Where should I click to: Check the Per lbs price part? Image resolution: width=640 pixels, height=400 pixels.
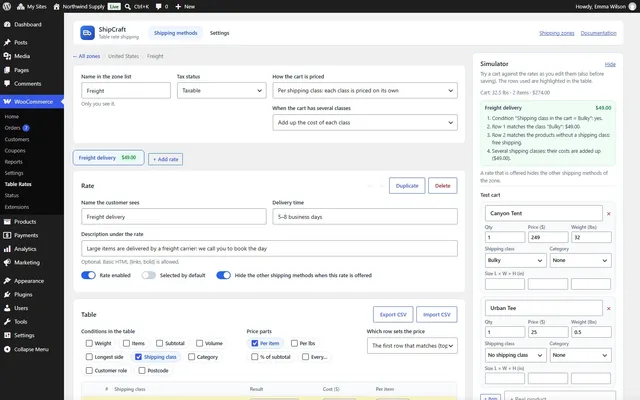click(x=294, y=343)
